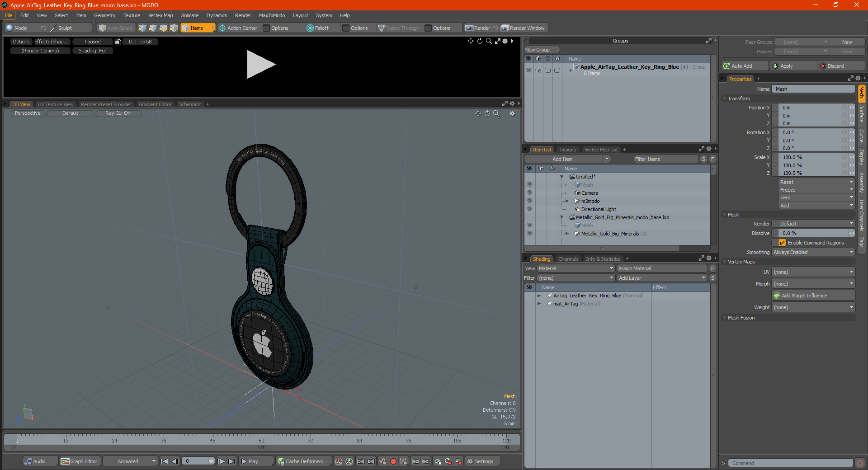Switch to UV Texture View tab

tap(56, 104)
